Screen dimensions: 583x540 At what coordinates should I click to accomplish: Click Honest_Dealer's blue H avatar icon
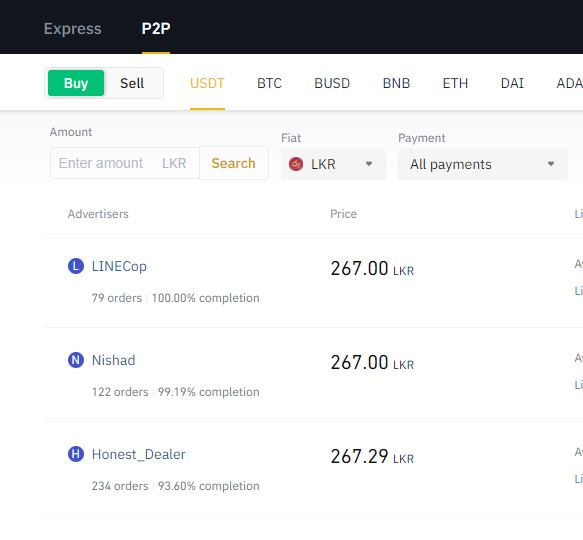[x=76, y=454]
